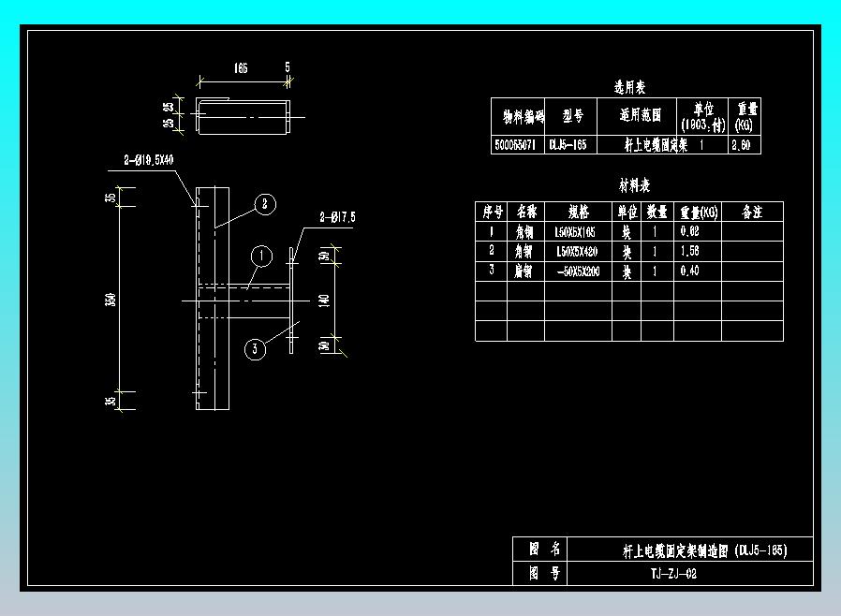841x616 pixels.
Task: Click the 图号 label in title block
Action: click(544, 573)
